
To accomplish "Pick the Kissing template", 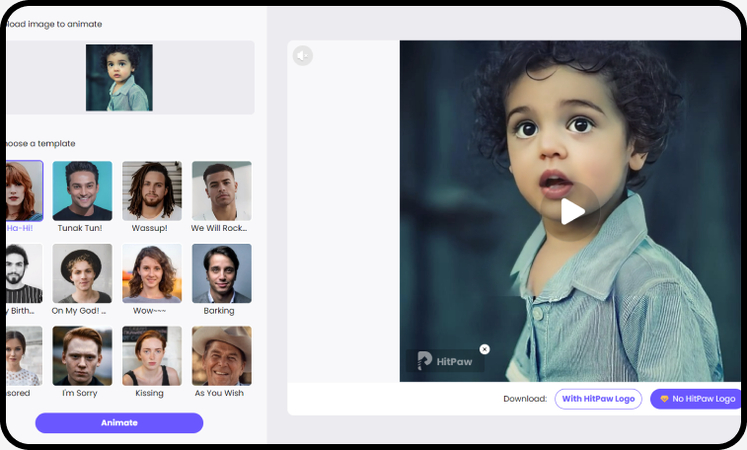I will pos(152,356).
